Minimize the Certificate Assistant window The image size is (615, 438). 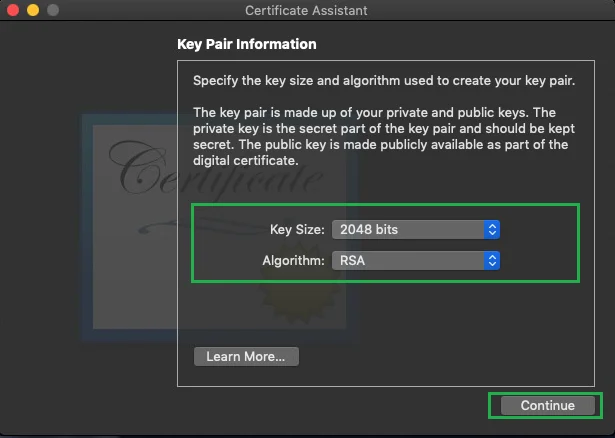tap(33, 10)
